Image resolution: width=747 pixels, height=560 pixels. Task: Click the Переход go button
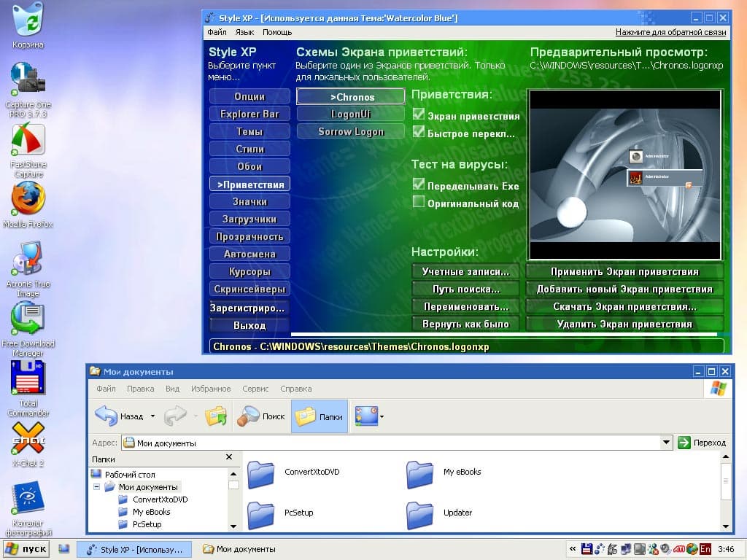[703, 443]
